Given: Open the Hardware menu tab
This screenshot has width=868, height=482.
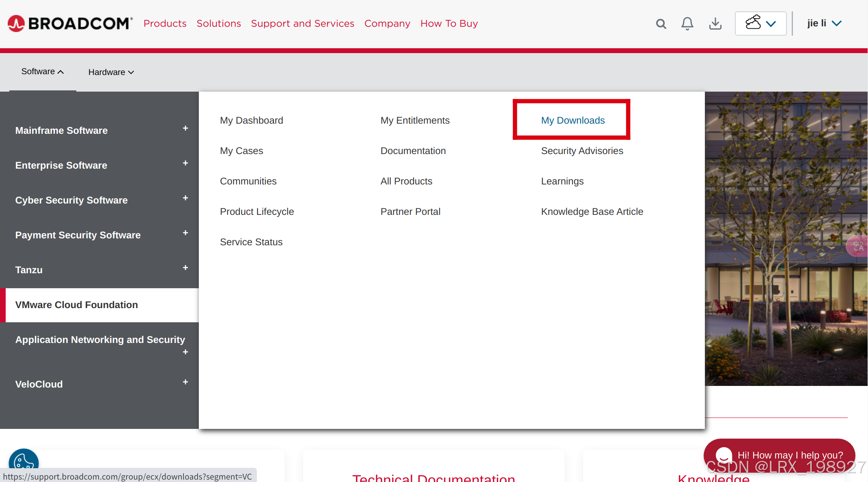Looking at the screenshot, I should click(x=111, y=72).
